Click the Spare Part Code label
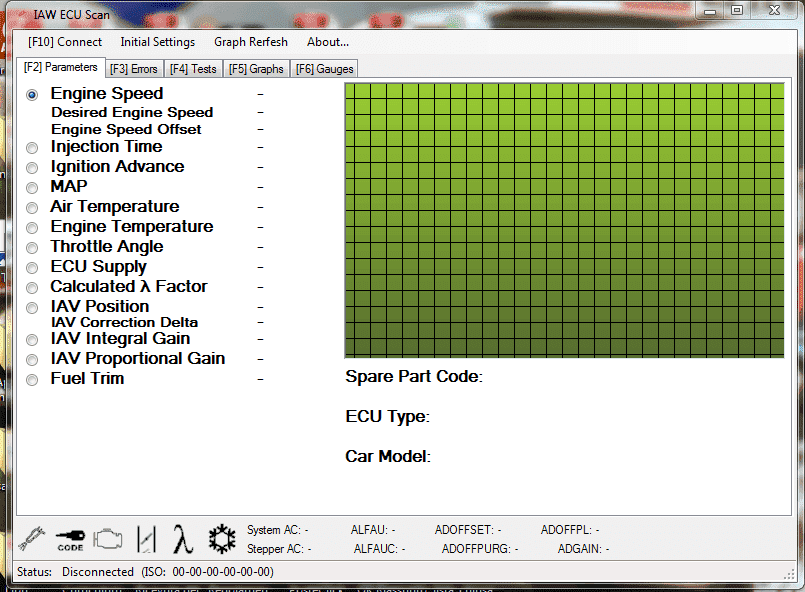 pyautogui.click(x=414, y=377)
